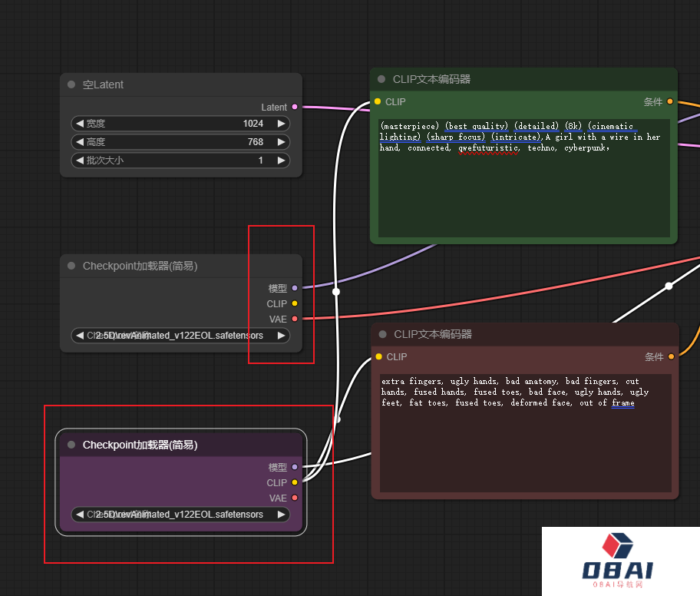Click the Latent output port on 空Latent
The image size is (700, 596).
point(295,108)
